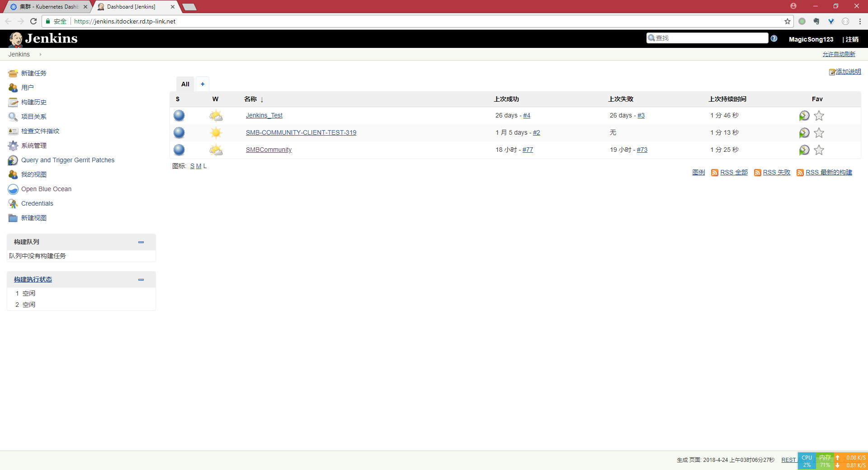
Task: Open 检查文件指纹 fingerprint checker
Action: [40, 131]
